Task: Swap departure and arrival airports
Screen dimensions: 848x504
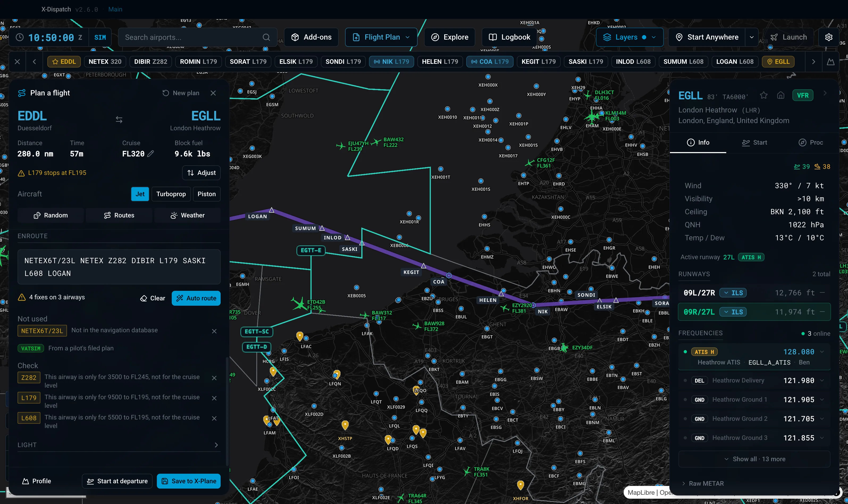Action: tap(119, 120)
